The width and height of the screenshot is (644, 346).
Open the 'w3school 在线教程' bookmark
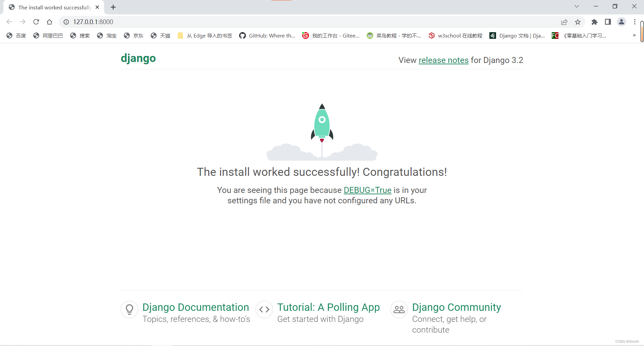click(455, 36)
